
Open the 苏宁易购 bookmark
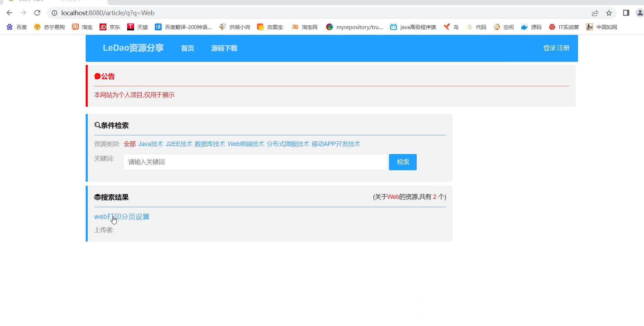[x=49, y=27]
